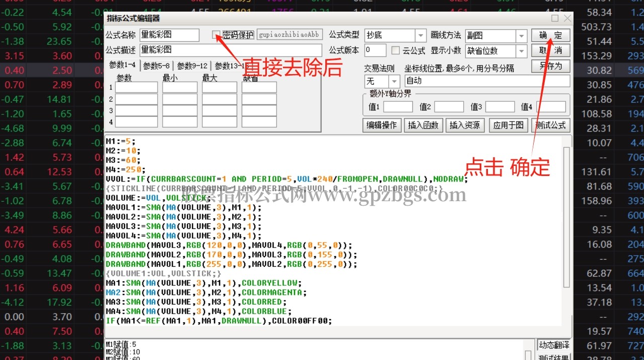Click the 插入资源 button
644x360 pixels.
coord(465,125)
